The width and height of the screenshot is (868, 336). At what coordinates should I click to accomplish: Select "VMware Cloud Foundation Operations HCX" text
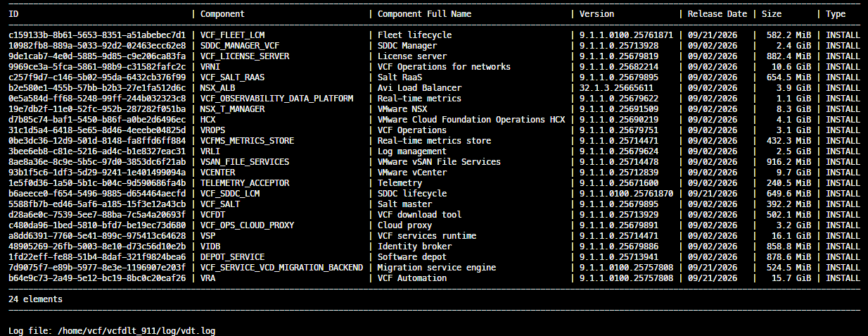click(471, 120)
